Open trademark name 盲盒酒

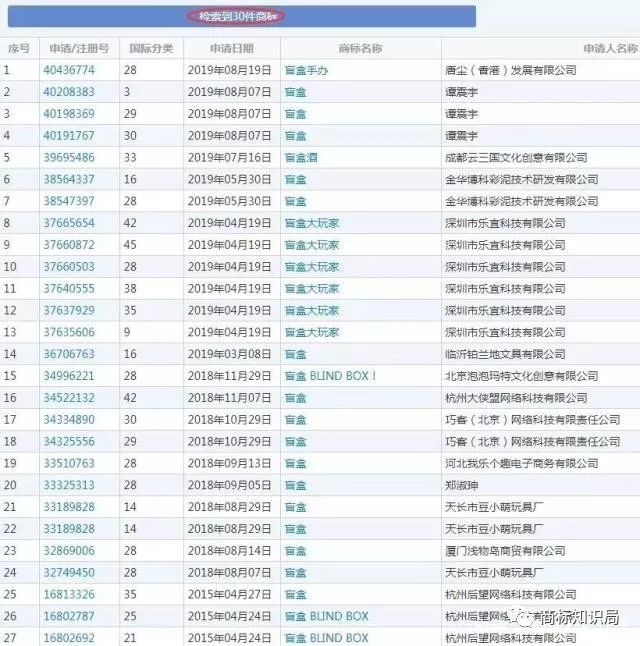[x=301, y=158]
